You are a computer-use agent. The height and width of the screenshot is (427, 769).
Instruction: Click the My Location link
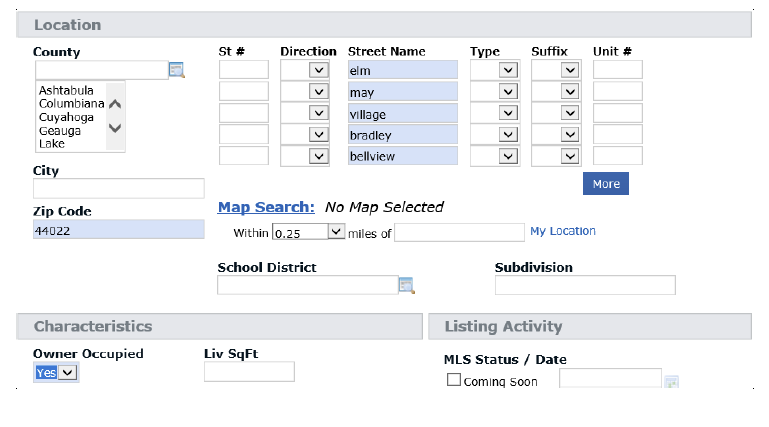563,231
